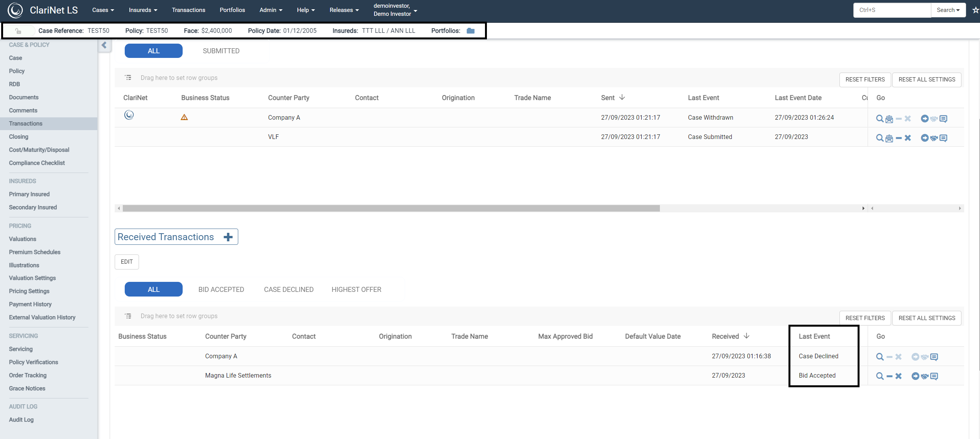
Task: Open Portfolios in the top navigation bar
Action: pos(232,10)
